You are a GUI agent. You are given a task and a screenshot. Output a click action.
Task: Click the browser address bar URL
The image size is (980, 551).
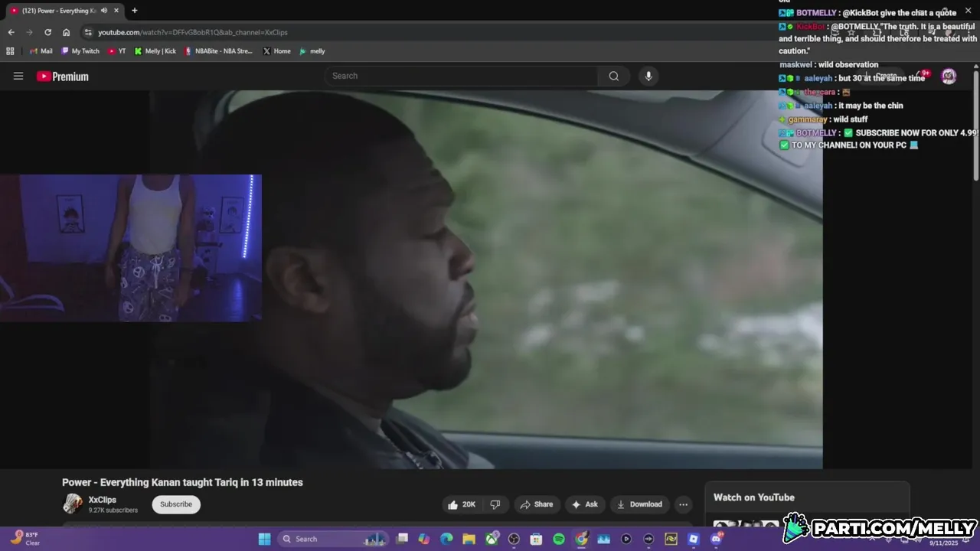coord(193,32)
